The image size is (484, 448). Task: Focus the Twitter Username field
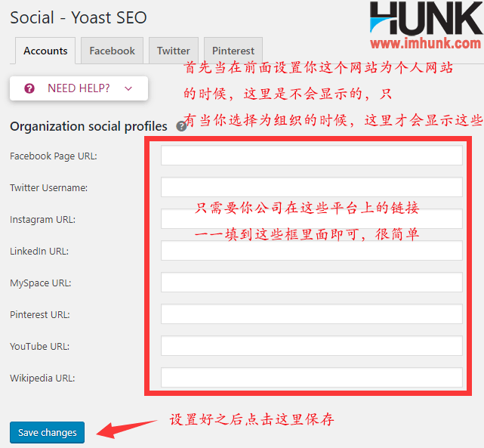pos(311,187)
